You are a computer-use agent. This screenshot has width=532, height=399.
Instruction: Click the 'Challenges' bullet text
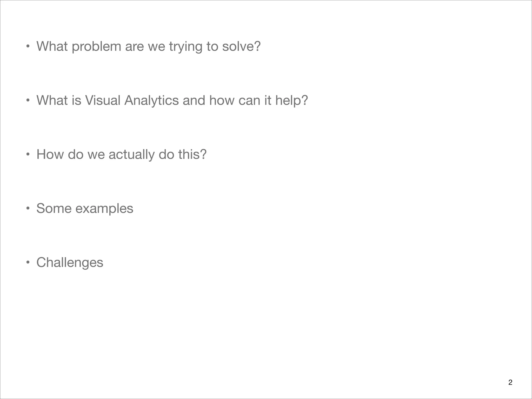click(70, 263)
